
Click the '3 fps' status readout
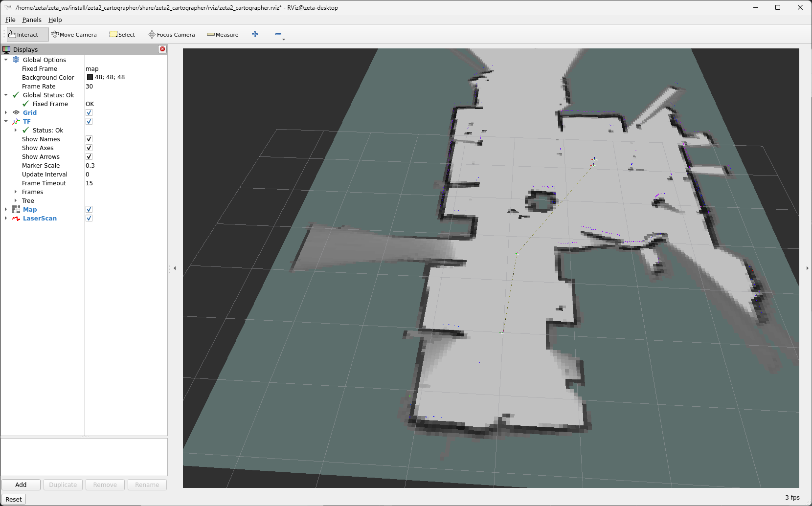pos(792,497)
